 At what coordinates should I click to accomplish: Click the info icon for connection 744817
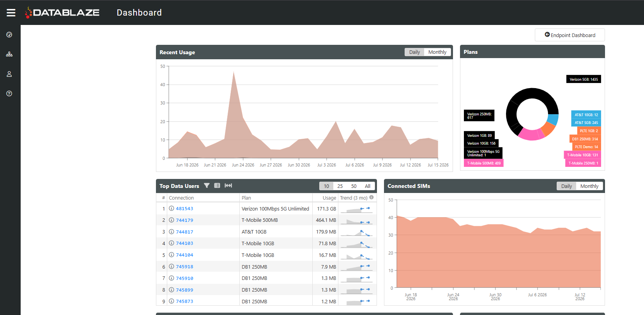(172, 232)
